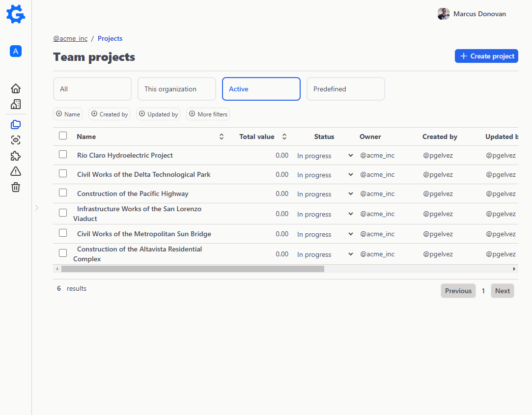Select the This organization filter tab
This screenshot has width=532, height=415.
click(x=176, y=89)
